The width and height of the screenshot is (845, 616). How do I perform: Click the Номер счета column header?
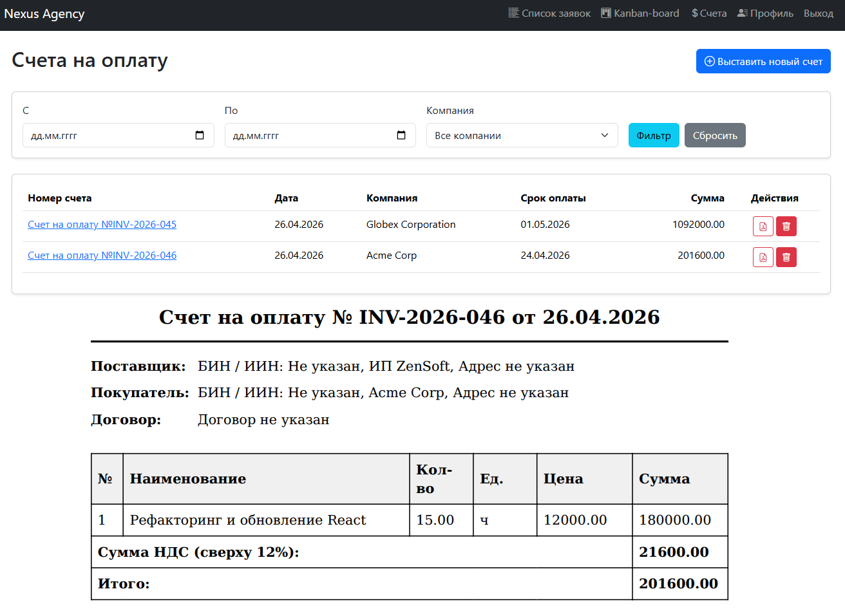pyautogui.click(x=60, y=198)
